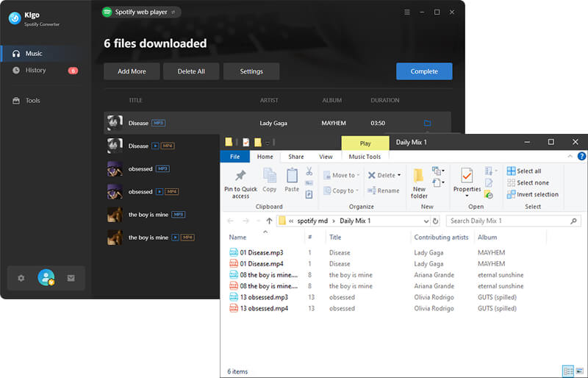The width and height of the screenshot is (588, 378).
Task: Click the Edit icon in Open group
Action: [x=489, y=183]
